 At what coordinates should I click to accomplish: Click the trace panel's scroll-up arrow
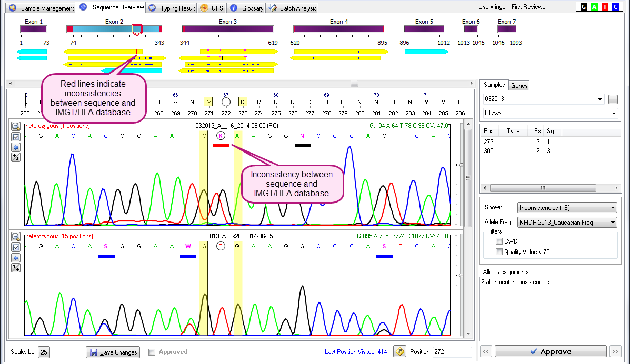point(468,125)
